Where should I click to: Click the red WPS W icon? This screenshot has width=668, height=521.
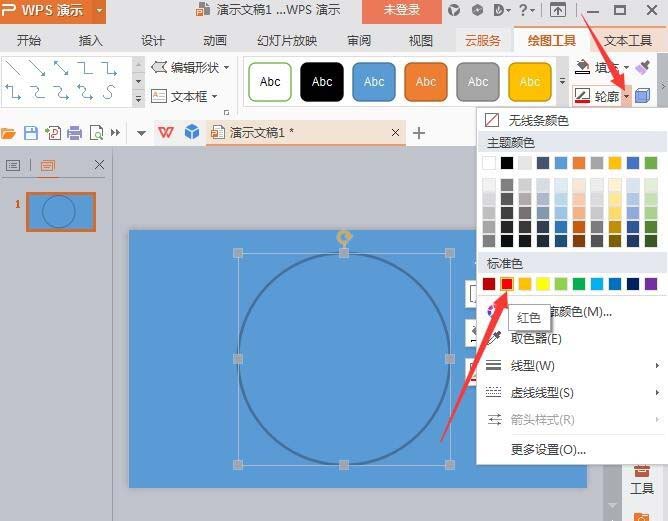pos(166,132)
